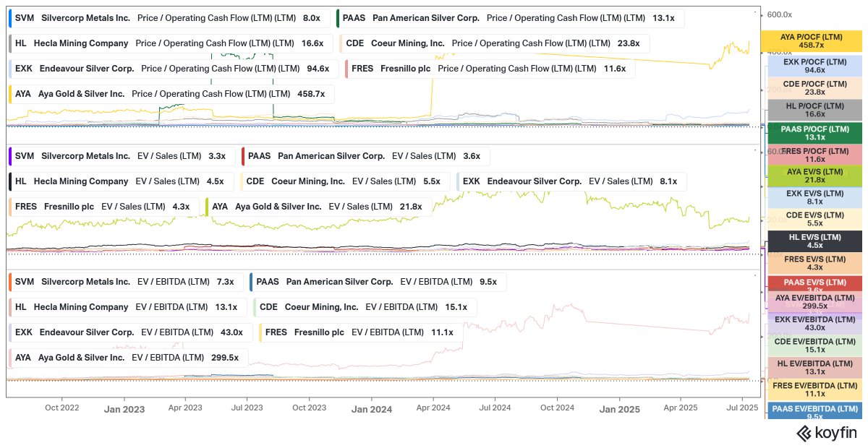Select AYA Aya Gold EV / EBITDA legend entry
The image size is (868, 448).
pyautogui.click(x=127, y=358)
